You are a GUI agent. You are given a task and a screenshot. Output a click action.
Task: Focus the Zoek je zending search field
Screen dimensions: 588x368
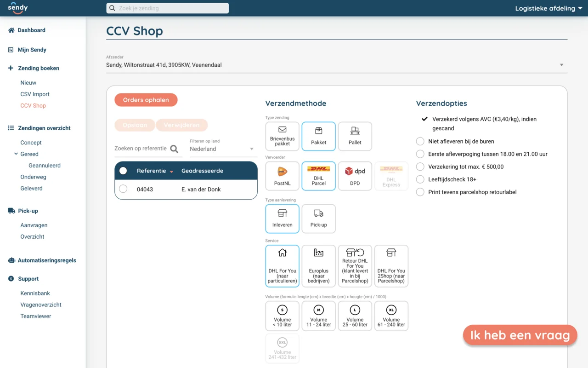[x=168, y=8]
